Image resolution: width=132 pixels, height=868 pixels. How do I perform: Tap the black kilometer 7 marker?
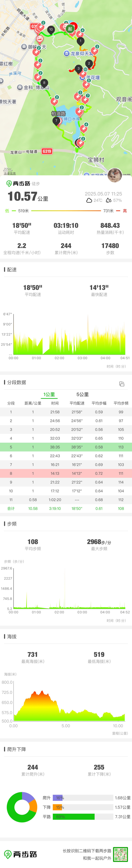point(56,121)
